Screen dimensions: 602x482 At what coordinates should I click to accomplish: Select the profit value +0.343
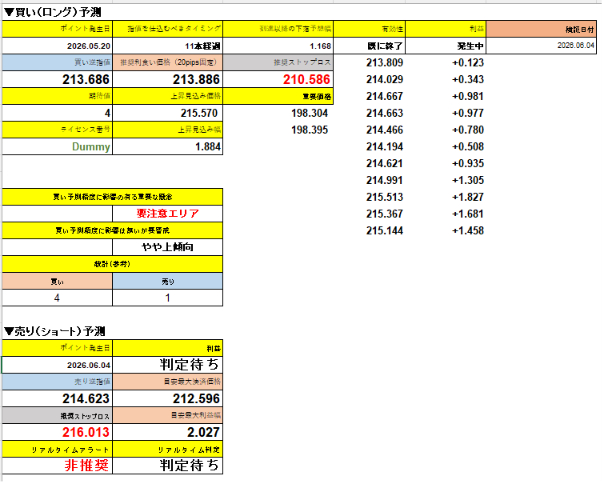pos(468,80)
